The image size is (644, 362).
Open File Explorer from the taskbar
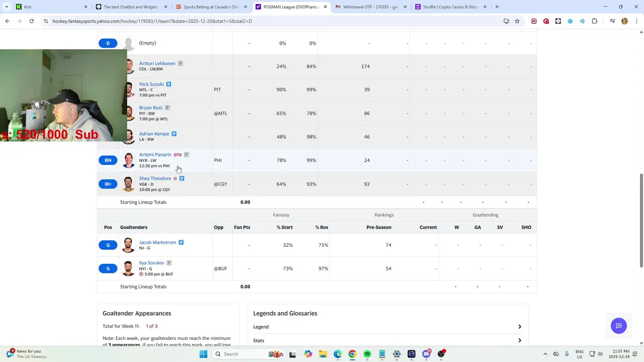(323, 354)
